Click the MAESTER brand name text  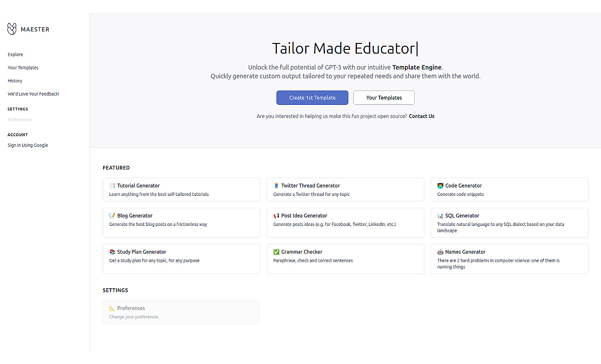tap(35, 30)
